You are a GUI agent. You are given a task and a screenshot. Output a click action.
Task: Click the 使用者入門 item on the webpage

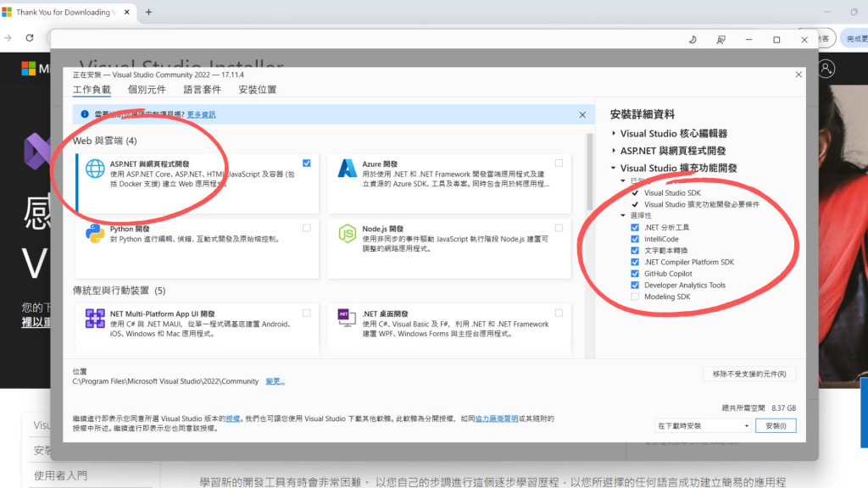(x=60, y=475)
